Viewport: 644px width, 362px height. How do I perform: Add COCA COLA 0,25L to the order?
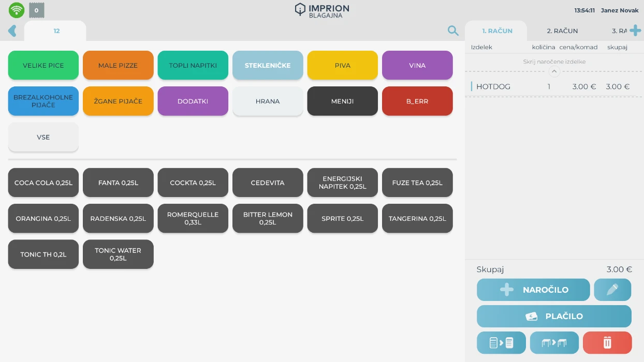(43, 183)
